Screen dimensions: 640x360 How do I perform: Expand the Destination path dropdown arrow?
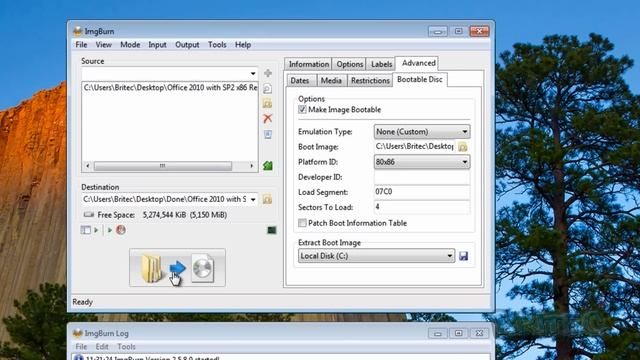point(253,199)
